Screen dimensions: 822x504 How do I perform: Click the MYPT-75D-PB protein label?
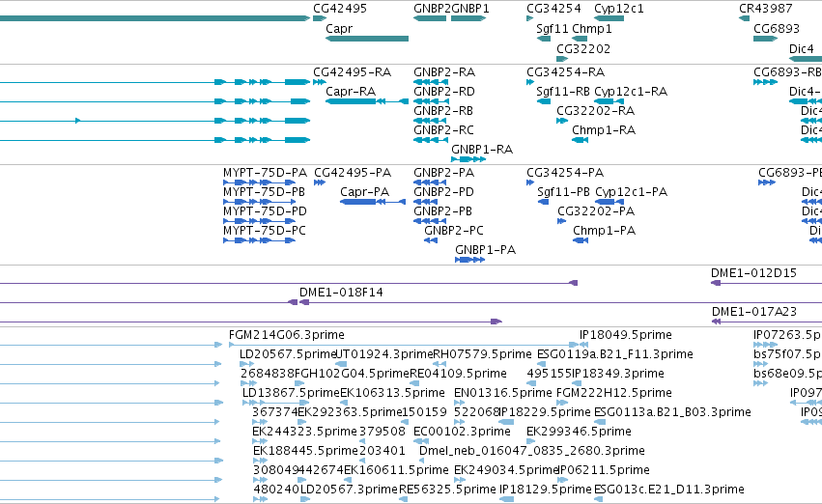[x=264, y=192]
